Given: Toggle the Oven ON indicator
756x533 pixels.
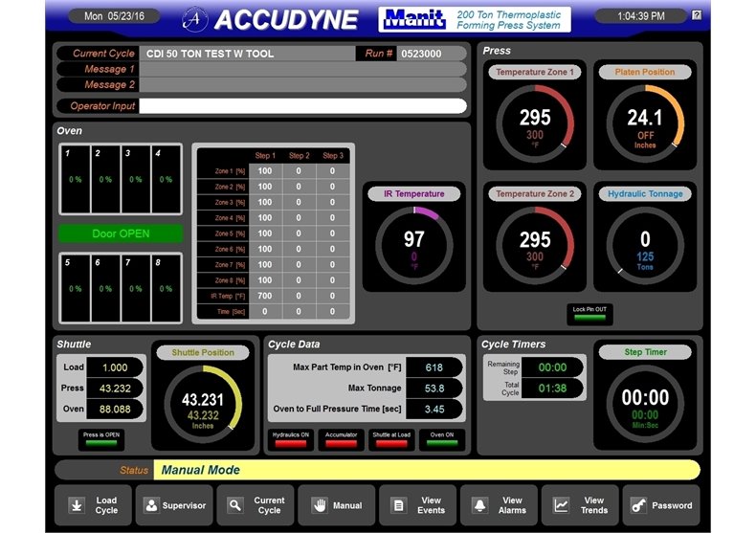Looking at the screenshot, I should click(442, 439).
